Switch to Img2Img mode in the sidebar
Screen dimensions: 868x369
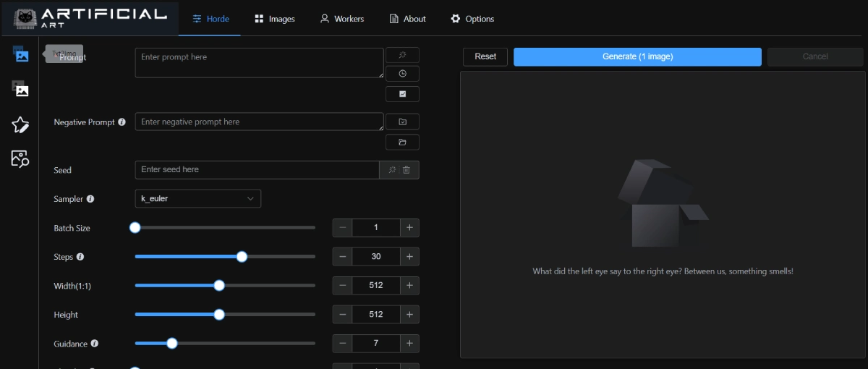(x=20, y=89)
